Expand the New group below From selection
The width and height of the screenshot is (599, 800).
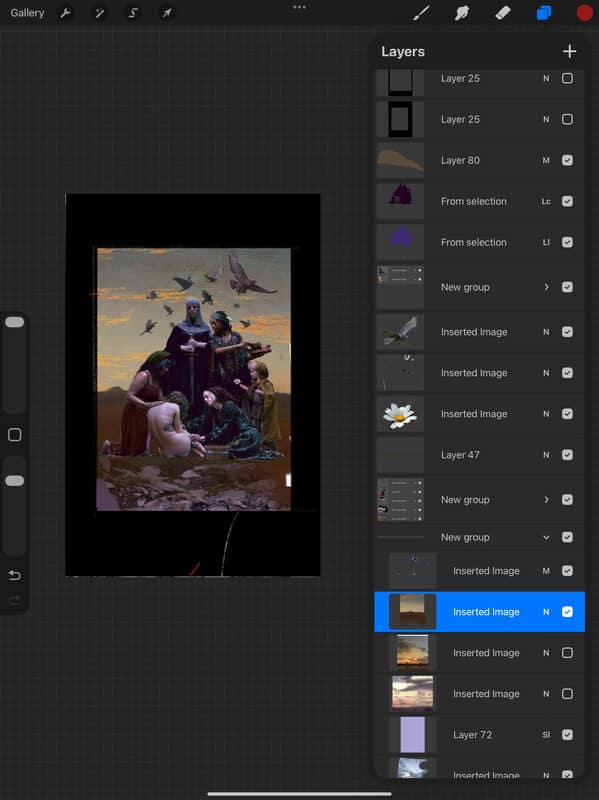point(546,287)
